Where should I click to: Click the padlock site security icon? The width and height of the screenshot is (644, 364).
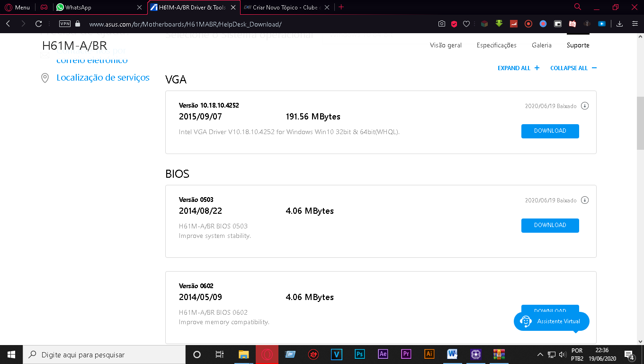point(78,24)
